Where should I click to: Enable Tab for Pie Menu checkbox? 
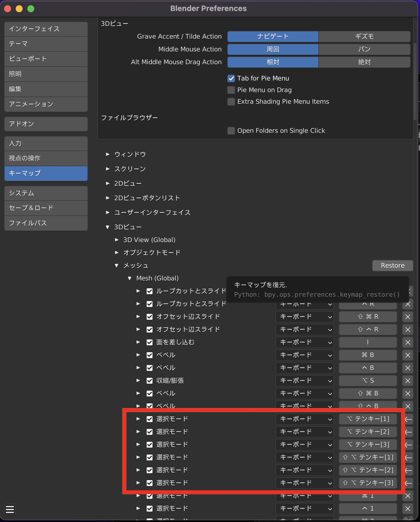(231, 78)
